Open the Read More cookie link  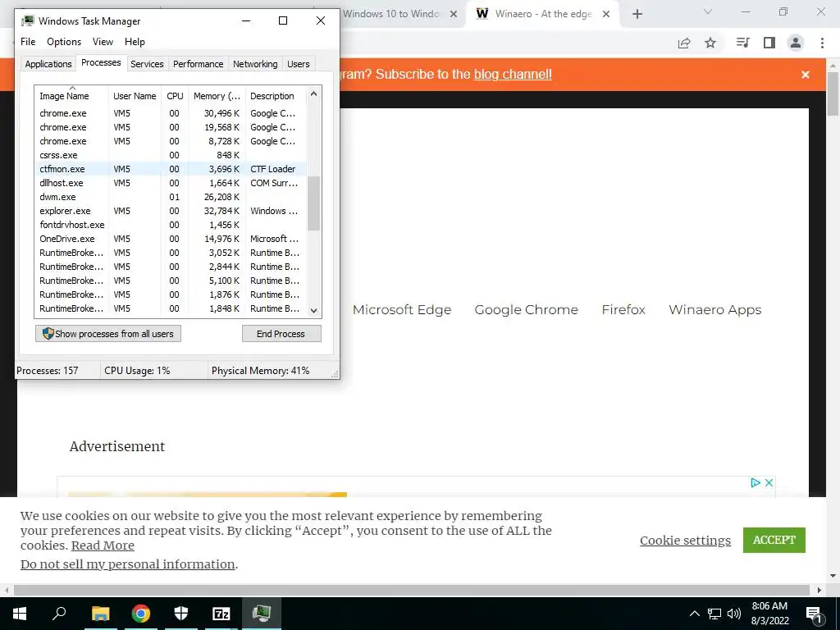103,546
